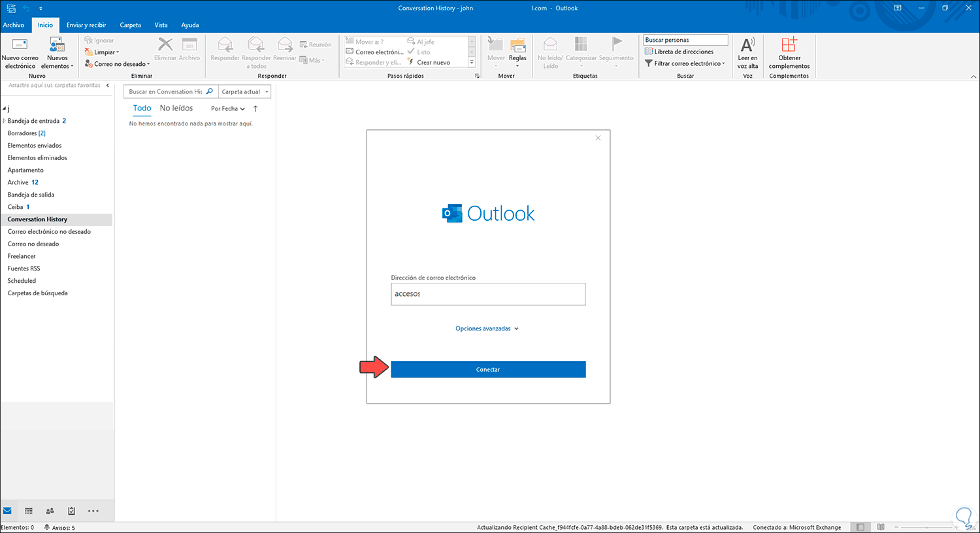Click the Archivo archive box icon
Viewport: 980px width, 533px height.
189,44
